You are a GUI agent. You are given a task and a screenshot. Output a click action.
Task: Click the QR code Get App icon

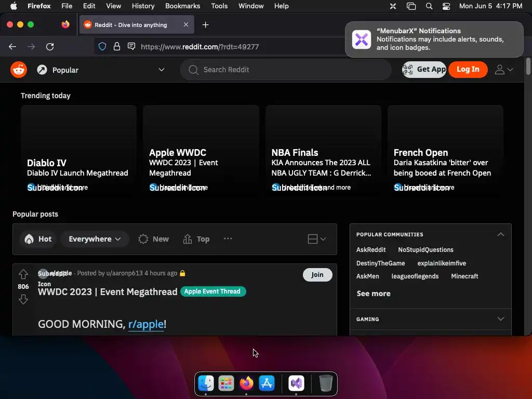[x=408, y=70]
